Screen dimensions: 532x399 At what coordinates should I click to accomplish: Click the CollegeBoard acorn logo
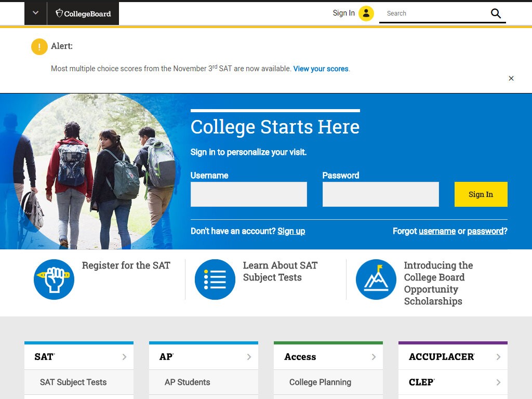coord(83,14)
